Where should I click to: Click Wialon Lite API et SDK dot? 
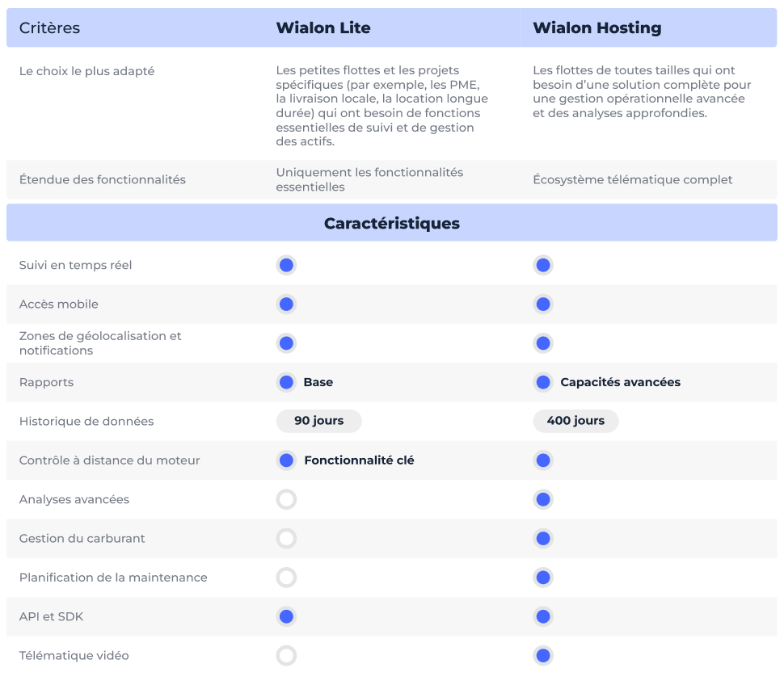[x=286, y=616]
